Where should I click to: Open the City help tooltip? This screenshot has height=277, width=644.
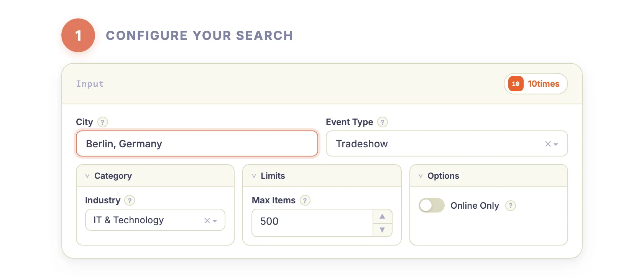point(102,122)
